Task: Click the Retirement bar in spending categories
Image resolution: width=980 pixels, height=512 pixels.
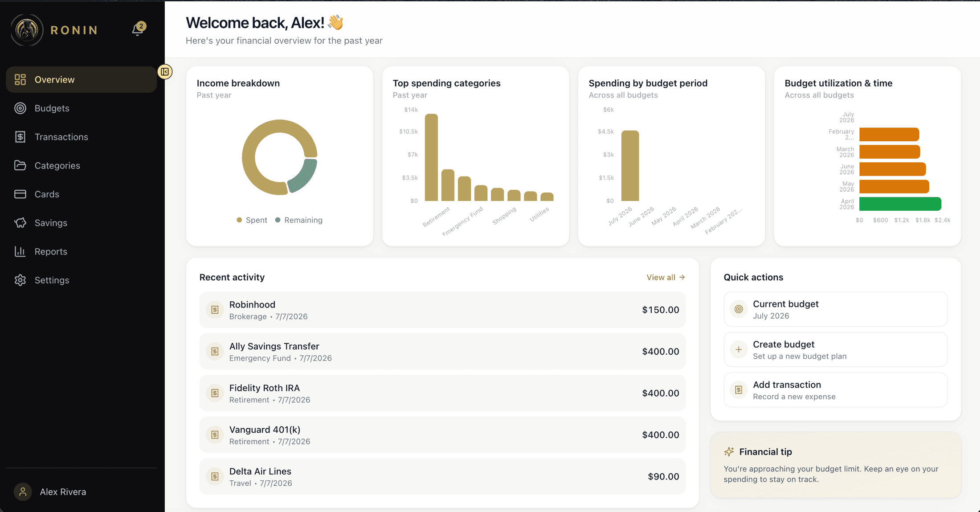Action: point(431,157)
